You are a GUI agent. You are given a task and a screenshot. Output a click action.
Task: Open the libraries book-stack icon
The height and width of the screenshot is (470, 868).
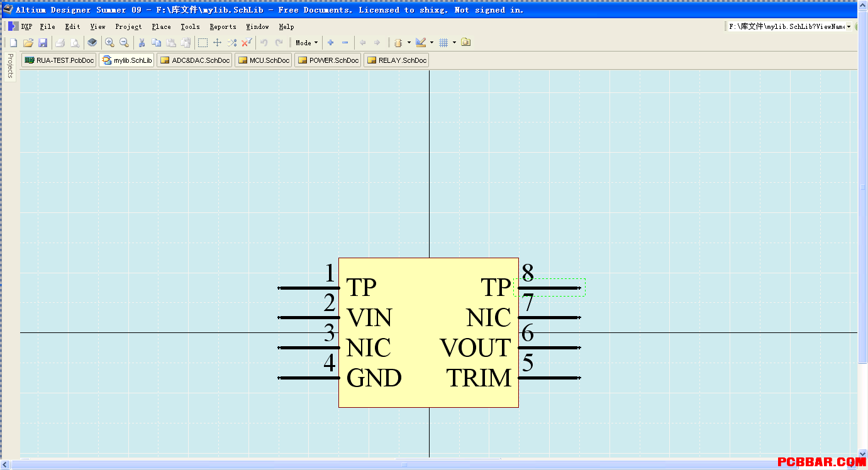click(x=92, y=43)
